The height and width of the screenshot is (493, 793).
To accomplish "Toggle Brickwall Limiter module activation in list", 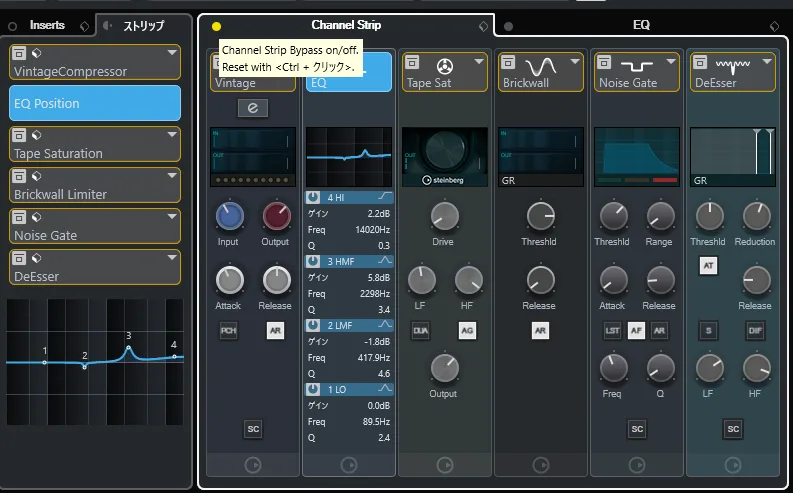I will 19,176.
